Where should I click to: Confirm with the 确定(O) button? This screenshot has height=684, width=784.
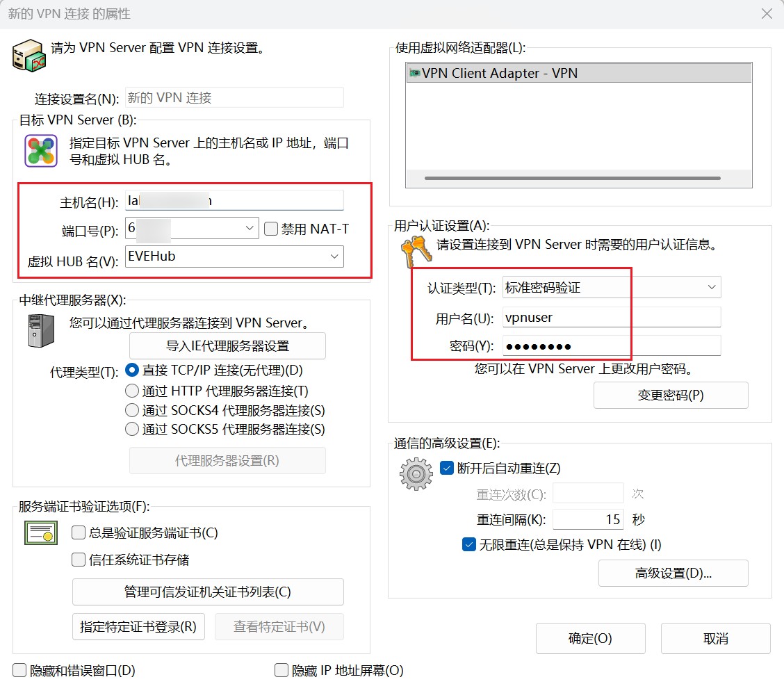click(x=591, y=639)
